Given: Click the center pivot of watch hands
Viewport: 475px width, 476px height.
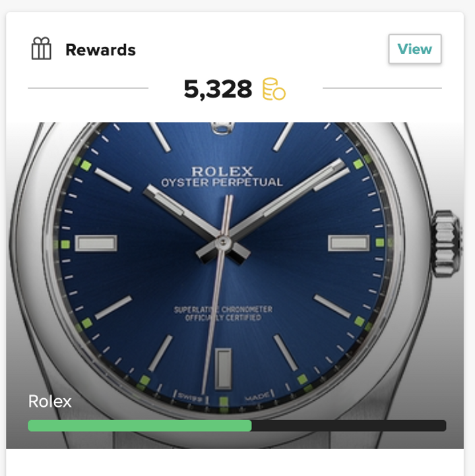Looking at the screenshot, I should point(223,242).
